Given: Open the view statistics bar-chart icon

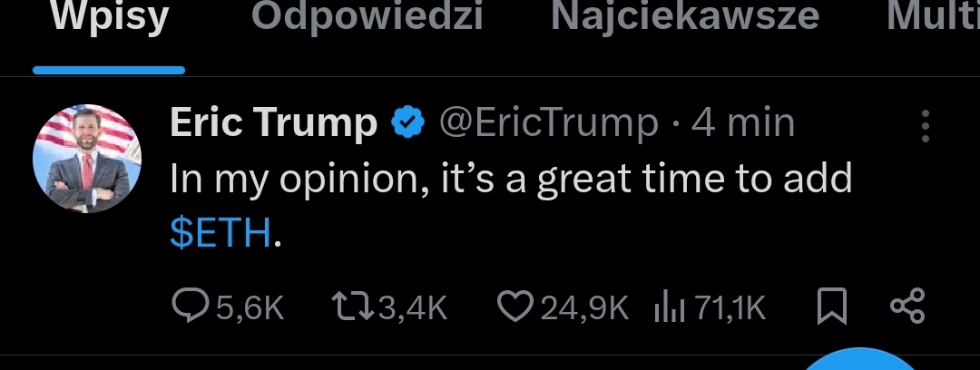Looking at the screenshot, I should (x=667, y=308).
